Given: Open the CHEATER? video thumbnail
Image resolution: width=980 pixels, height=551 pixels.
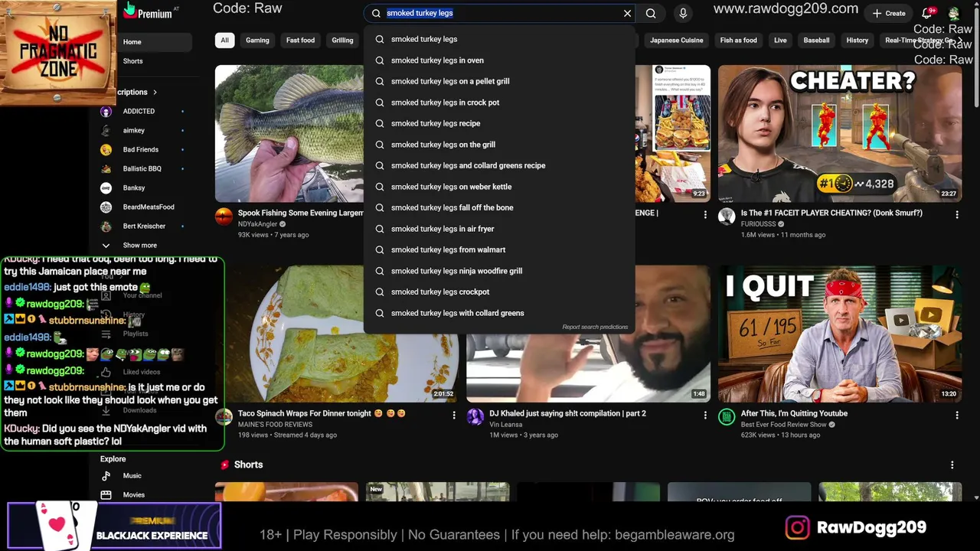Looking at the screenshot, I should tap(840, 133).
